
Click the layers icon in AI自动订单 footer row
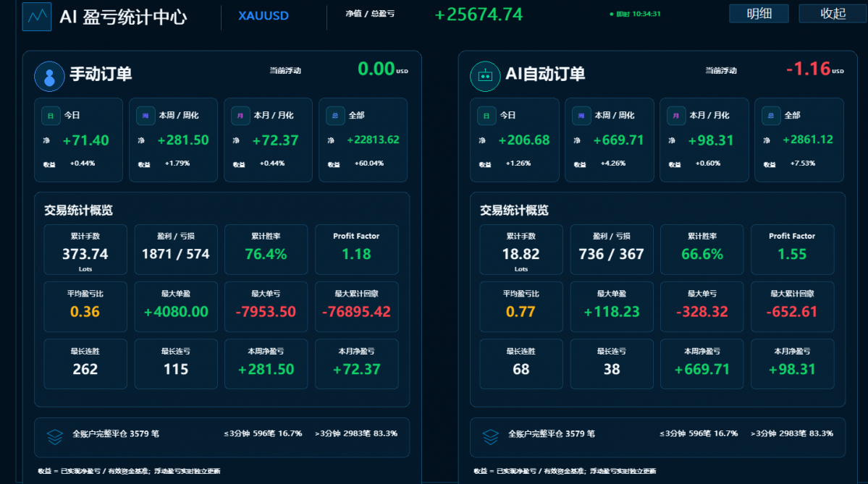pos(490,437)
